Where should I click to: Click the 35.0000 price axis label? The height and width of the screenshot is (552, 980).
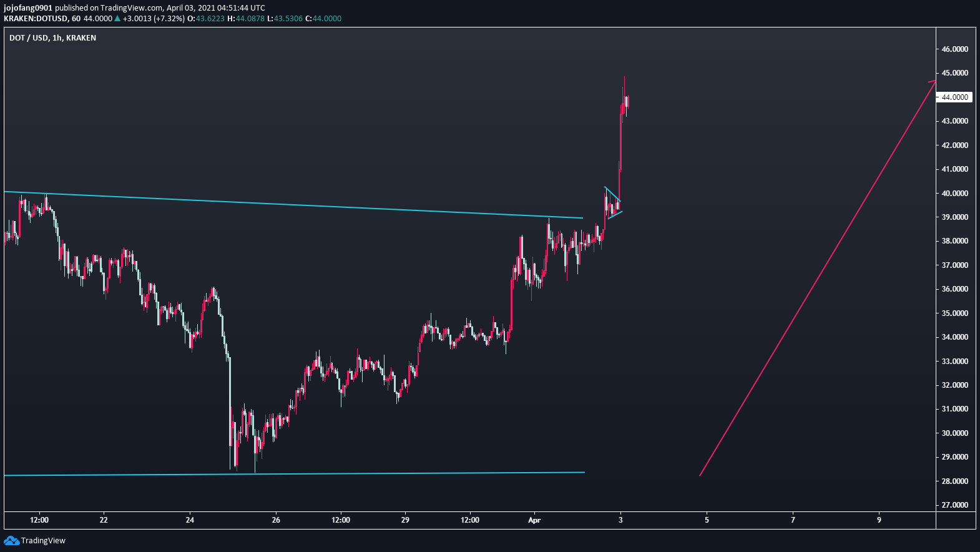tap(955, 313)
